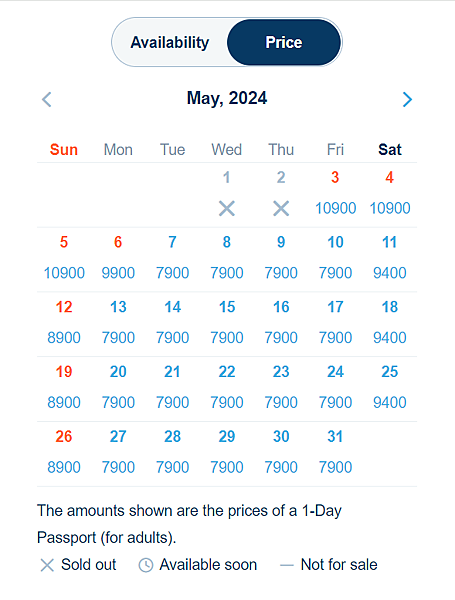Select Tuesday May 7 date

[173, 259]
